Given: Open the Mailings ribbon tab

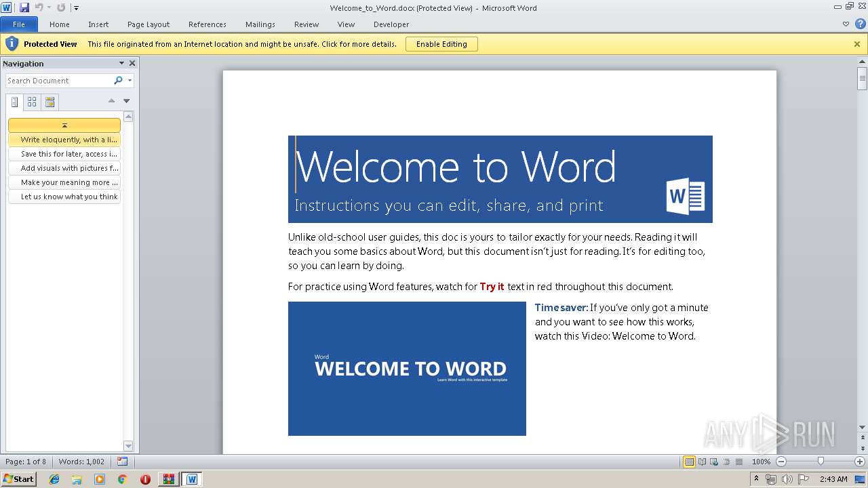Looking at the screenshot, I should pyautogui.click(x=260, y=24).
